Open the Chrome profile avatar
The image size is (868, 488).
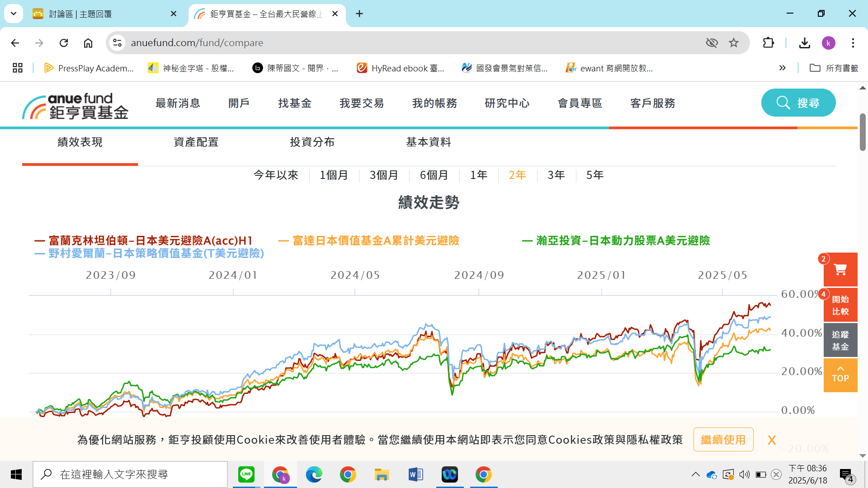(828, 43)
